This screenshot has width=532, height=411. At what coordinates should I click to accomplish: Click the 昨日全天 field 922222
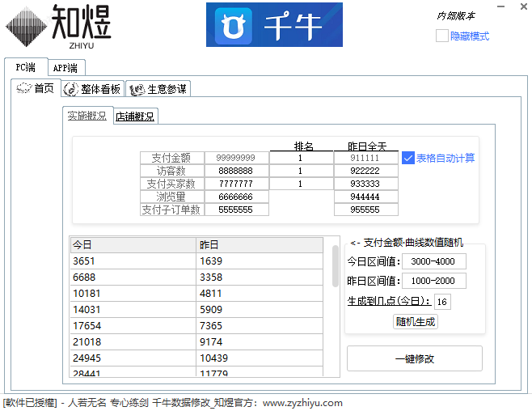click(365, 171)
